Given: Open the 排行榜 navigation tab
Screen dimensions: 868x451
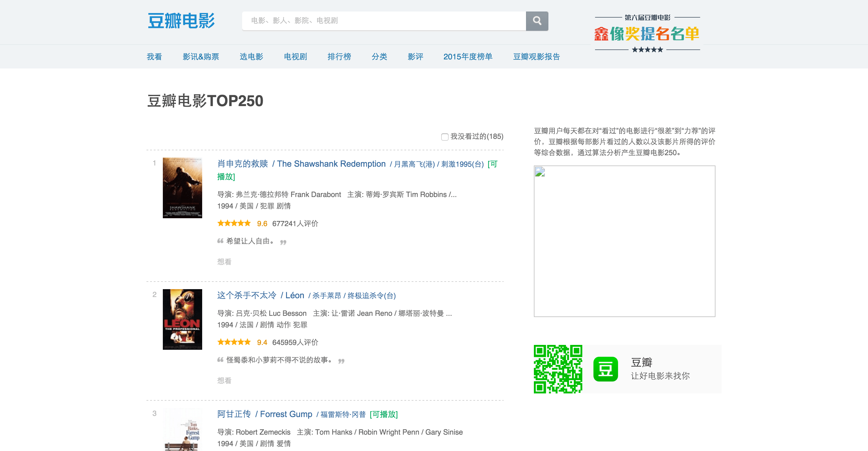Looking at the screenshot, I should 339,57.
